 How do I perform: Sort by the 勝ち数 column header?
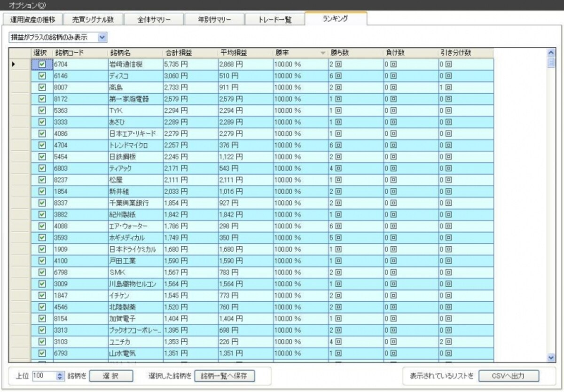(355, 53)
